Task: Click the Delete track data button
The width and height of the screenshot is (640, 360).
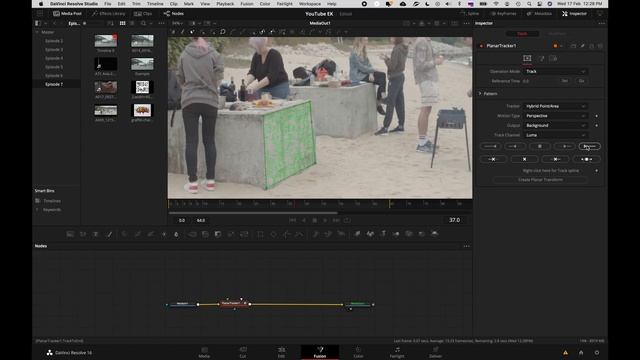Action: (524, 159)
